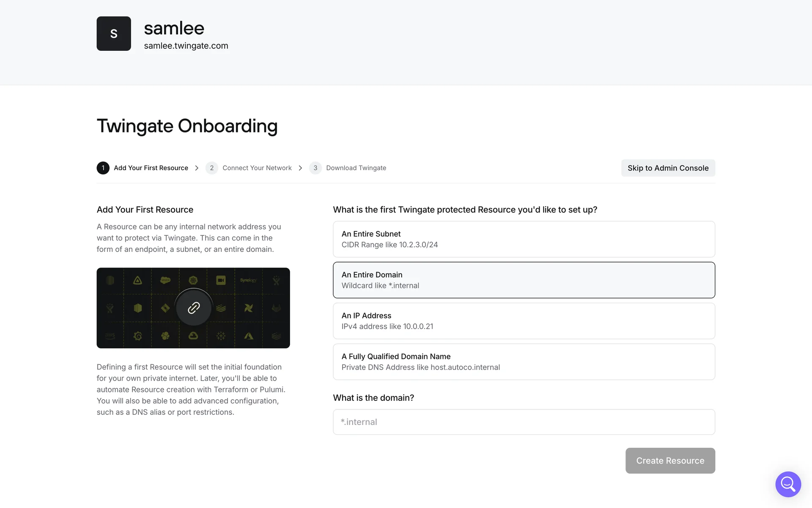Click the Google Cloud logo icon
Viewport: 812px width, 508px height.
tap(193, 336)
